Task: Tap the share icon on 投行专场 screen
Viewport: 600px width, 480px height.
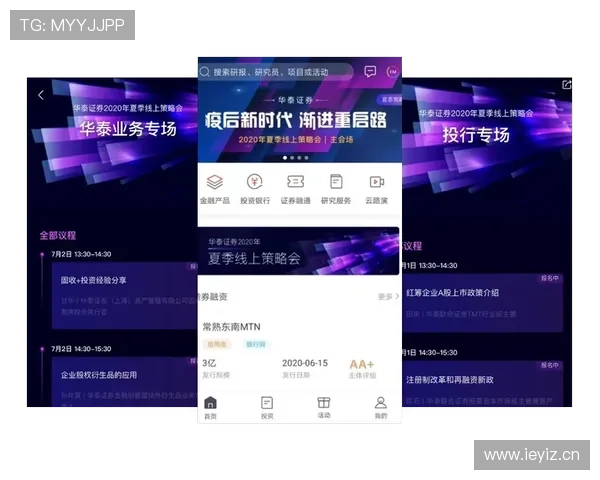Action: (x=566, y=85)
